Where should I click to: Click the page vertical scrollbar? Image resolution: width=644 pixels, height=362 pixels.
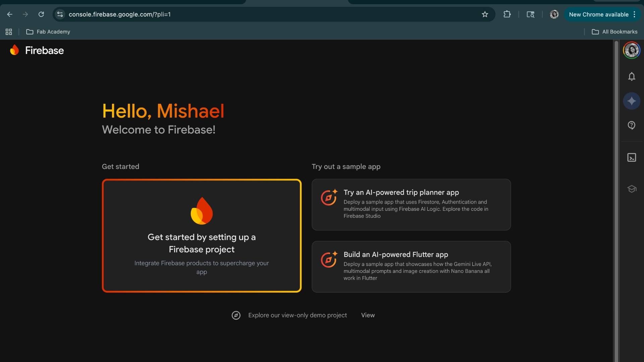point(616,201)
